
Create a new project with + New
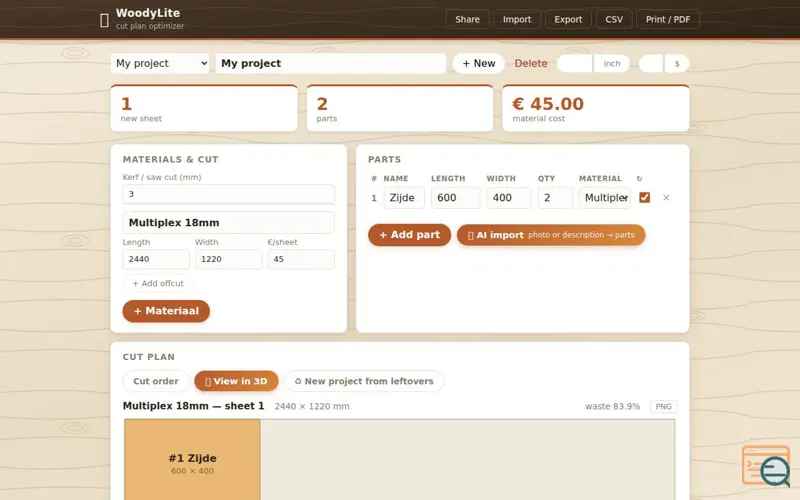(479, 63)
